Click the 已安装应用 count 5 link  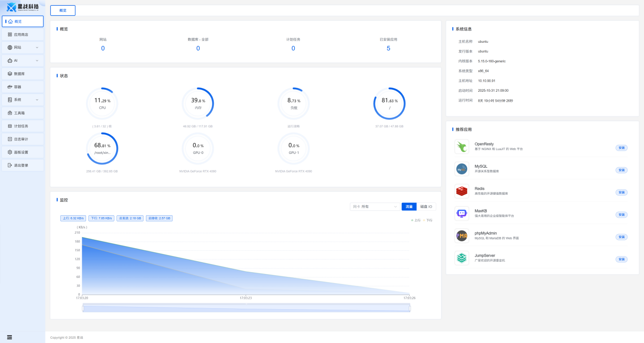388,48
